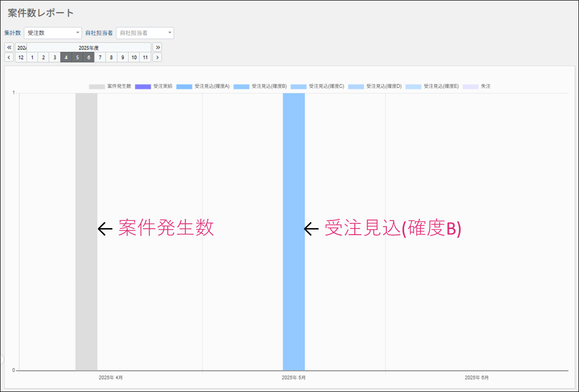Image resolution: width=579 pixels, height=392 pixels.
Task: Open the 集計数 dropdown showing 受注数
Action: point(52,33)
